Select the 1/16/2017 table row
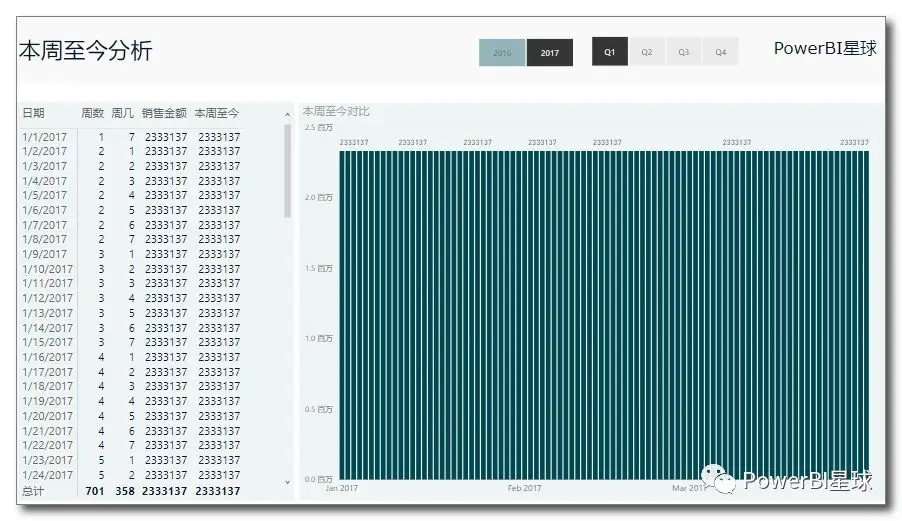Viewport: 902px width, 521px height. click(131, 357)
